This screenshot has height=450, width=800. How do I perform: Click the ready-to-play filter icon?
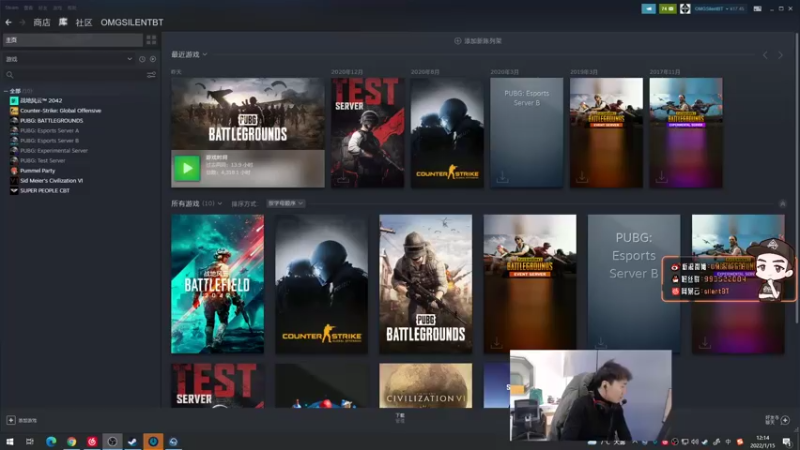(x=153, y=59)
